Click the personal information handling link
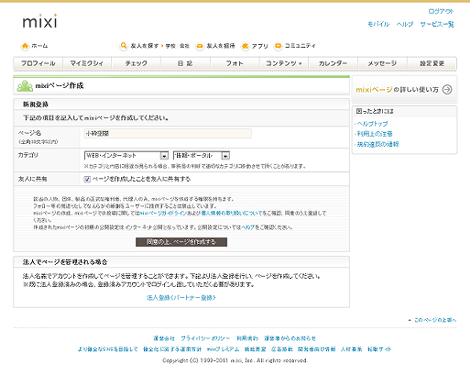Screen dimensions: 470x374 pyautogui.click(x=232, y=213)
